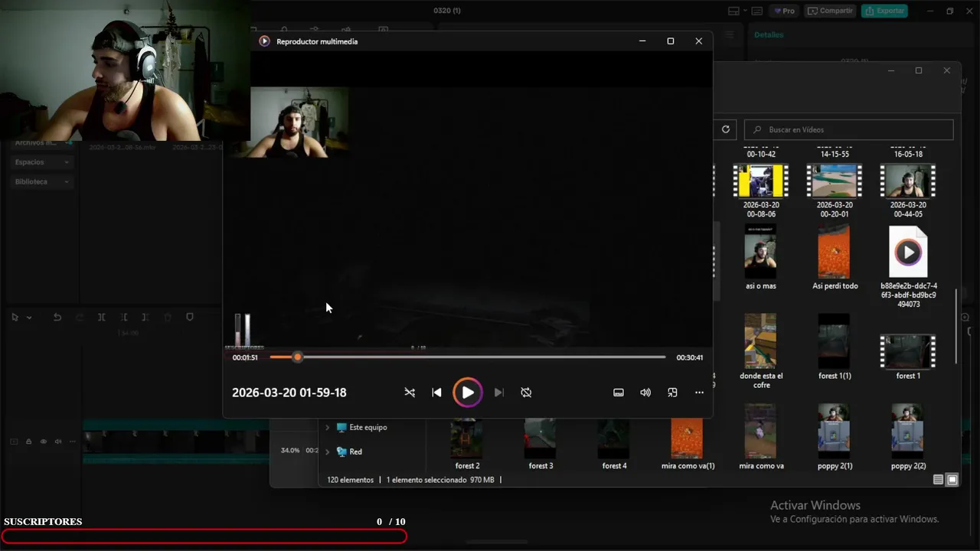This screenshot has width=980, height=551.
Task: Delete the selected clip using the trash icon
Action: click(x=168, y=317)
